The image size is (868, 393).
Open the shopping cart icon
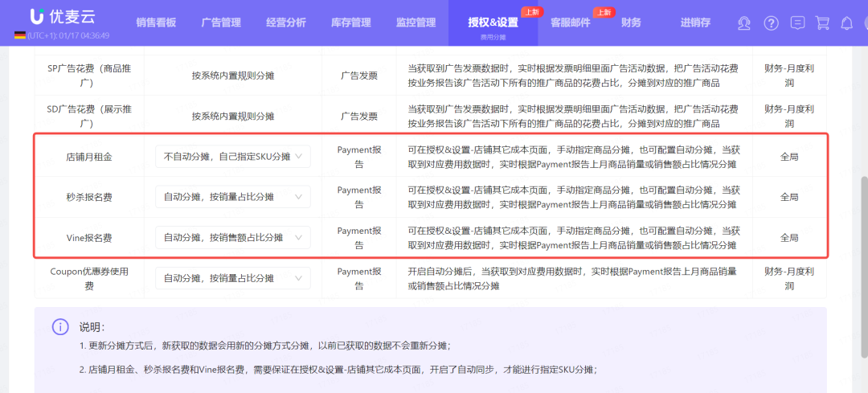(x=822, y=23)
